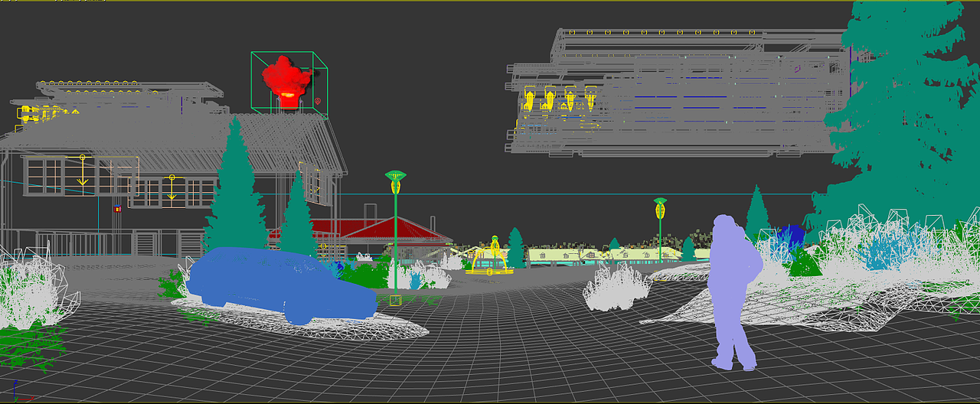Select the yellow playground sculpture

tap(490, 256)
